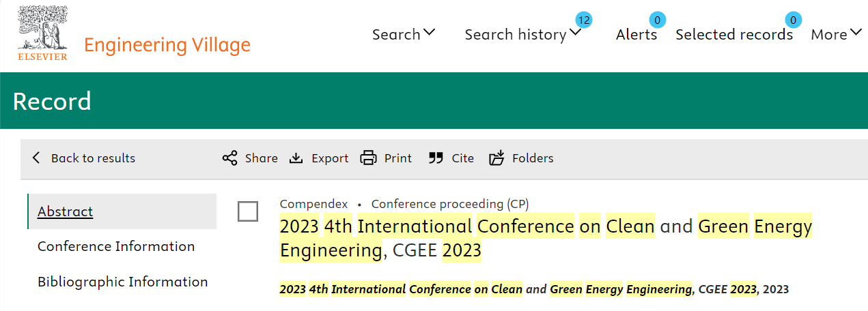Click the Cite quotation mark icon

point(436,158)
